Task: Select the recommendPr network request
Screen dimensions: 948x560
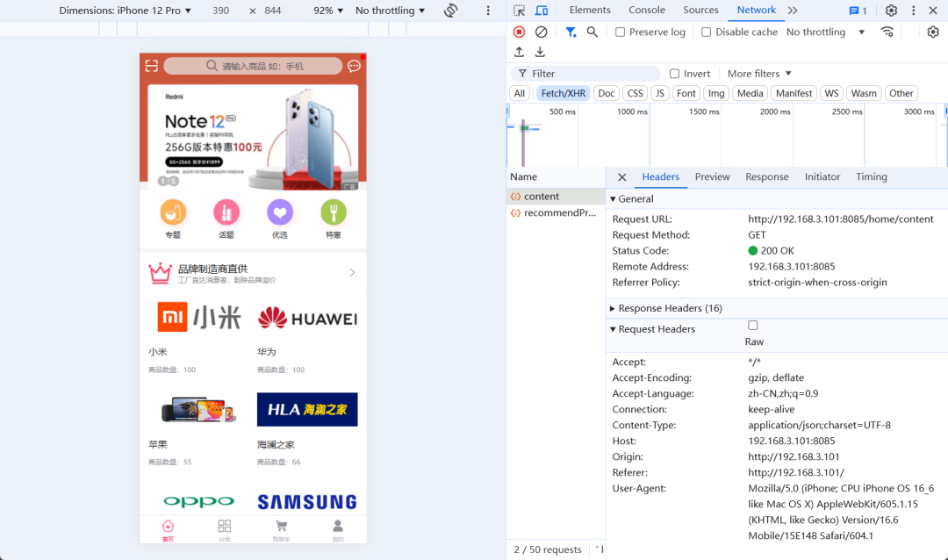Action: (x=556, y=212)
